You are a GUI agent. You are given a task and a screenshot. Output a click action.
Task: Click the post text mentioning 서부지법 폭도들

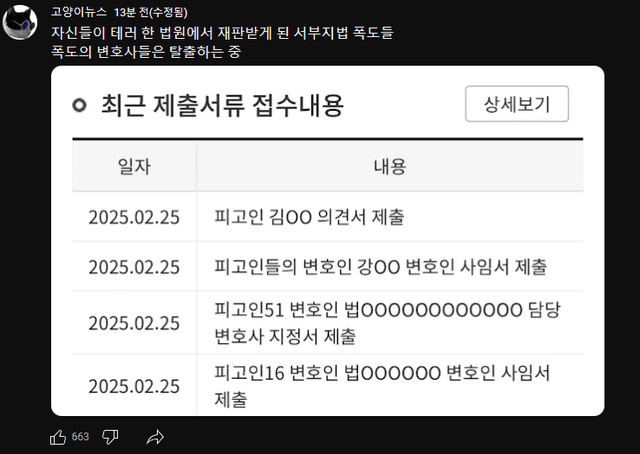click(222, 33)
